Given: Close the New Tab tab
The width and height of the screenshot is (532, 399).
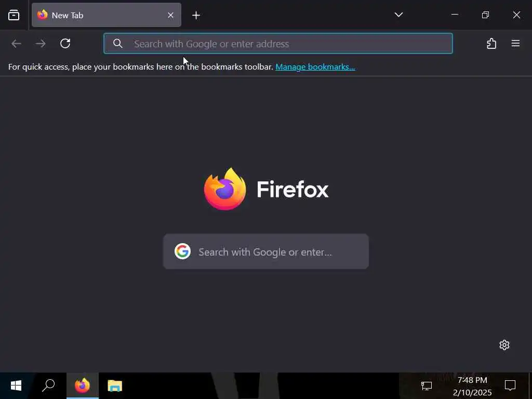Looking at the screenshot, I should (170, 15).
